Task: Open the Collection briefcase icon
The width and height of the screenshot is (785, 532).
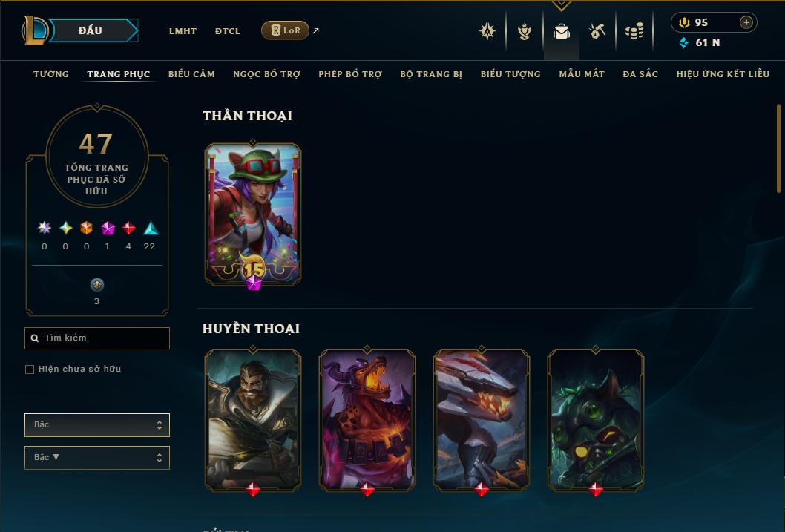Action: pyautogui.click(x=561, y=31)
